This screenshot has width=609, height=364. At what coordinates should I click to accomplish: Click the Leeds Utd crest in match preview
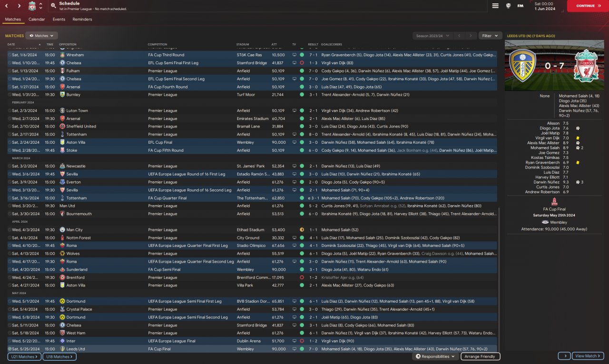tap(522, 65)
